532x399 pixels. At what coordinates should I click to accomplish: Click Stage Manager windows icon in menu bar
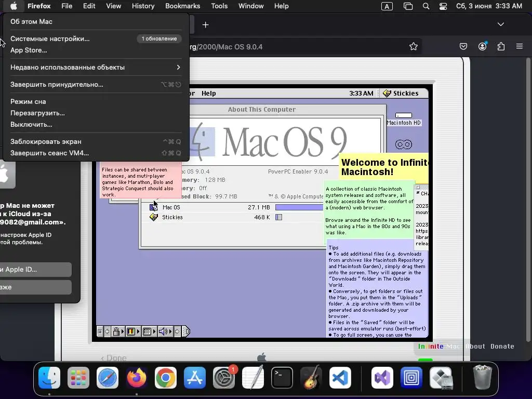[x=408, y=6]
